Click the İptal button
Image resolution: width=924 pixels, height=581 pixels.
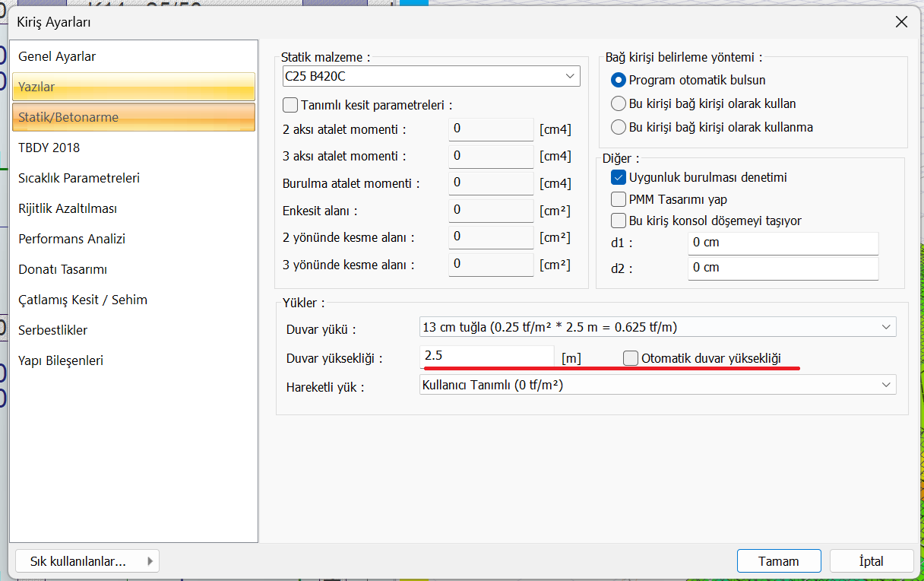click(x=871, y=561)
